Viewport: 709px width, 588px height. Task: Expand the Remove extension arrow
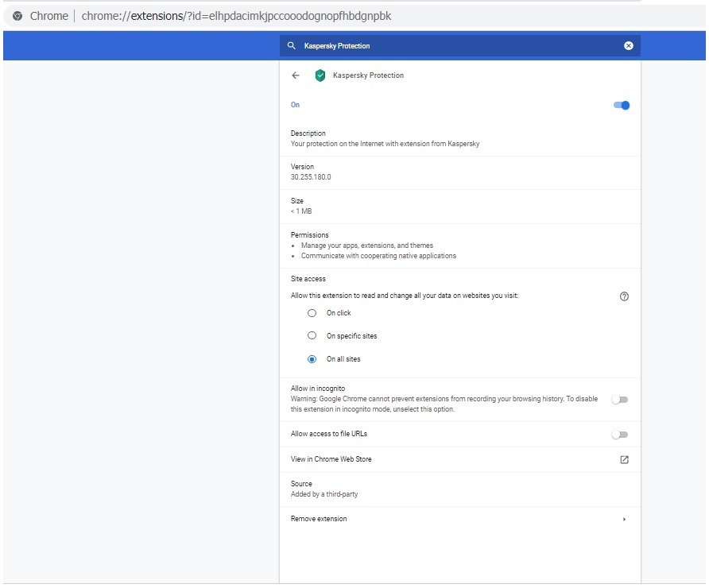point(624,520)
